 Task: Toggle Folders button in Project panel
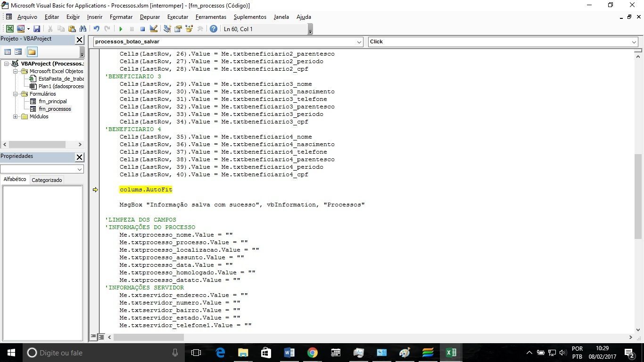click(x=32, y=52)
